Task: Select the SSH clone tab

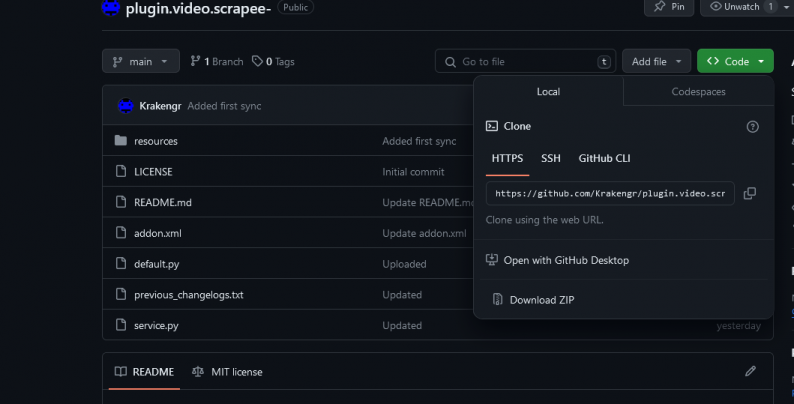Action: 550,158
